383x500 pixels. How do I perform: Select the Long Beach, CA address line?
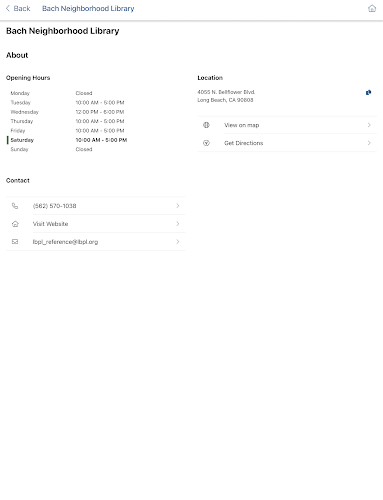[x=225, y=100]
